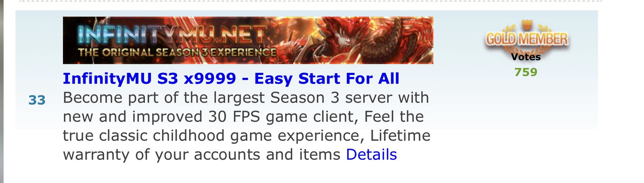Click the description line about the 30 FPS game client
The image size is (644, 183).
[x=243, y=117]
